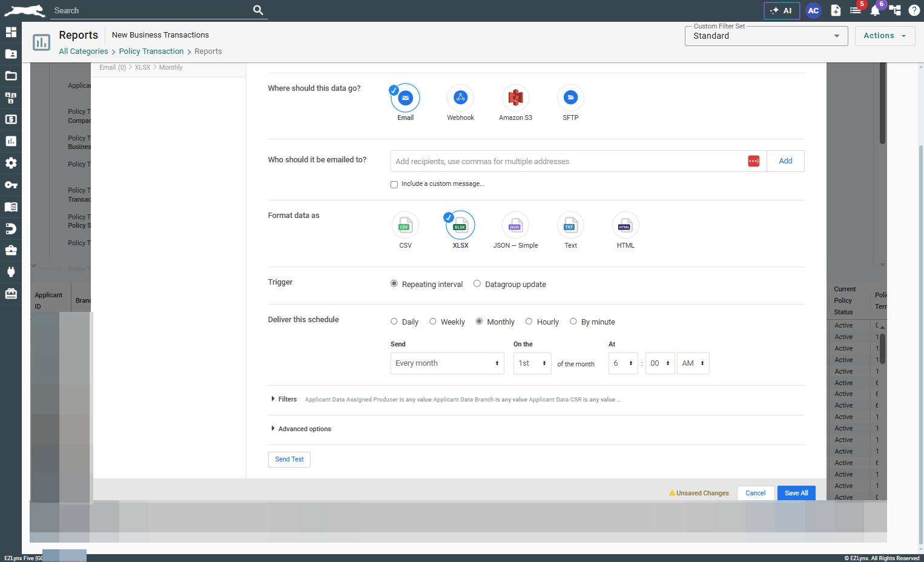Go to All Categories breadcrumb
Viewport: 924px width, 562px height.
84,51
